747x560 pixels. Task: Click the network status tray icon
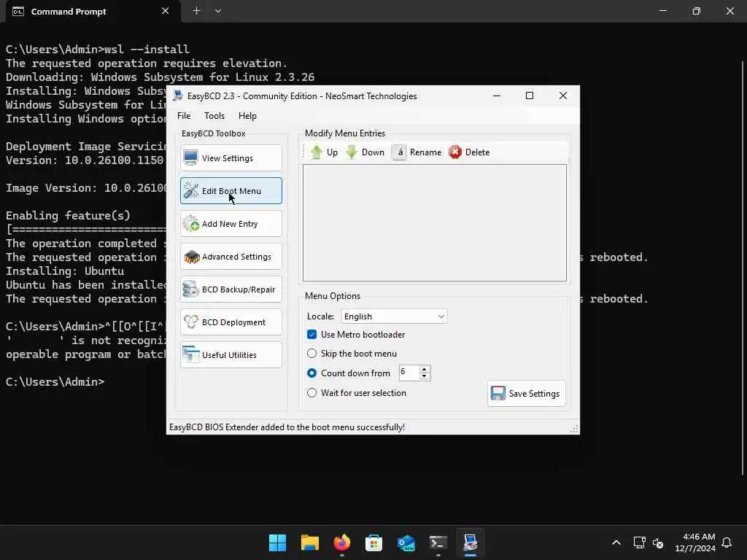639,542
